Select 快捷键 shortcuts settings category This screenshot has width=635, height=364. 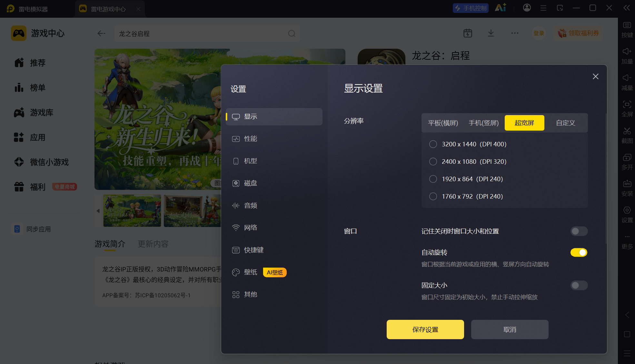[x=274, y=250]
